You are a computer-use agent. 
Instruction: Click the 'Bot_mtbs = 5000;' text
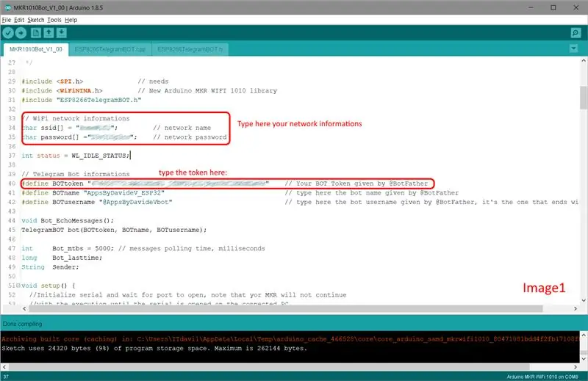[x=83, y=248]
